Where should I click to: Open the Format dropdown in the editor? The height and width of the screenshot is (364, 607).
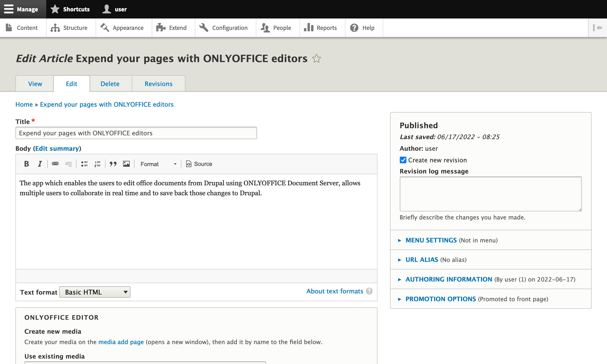click(x=158, y=164)
